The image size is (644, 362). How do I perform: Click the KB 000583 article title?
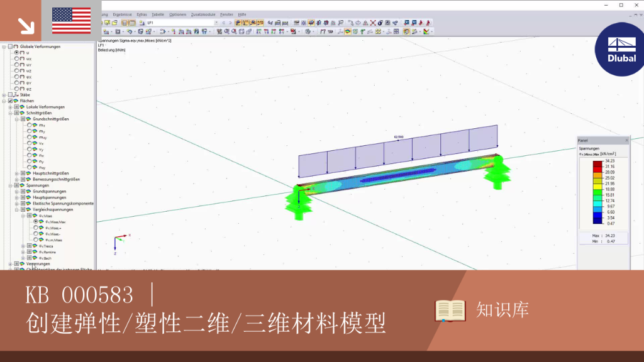pos(80,295)
